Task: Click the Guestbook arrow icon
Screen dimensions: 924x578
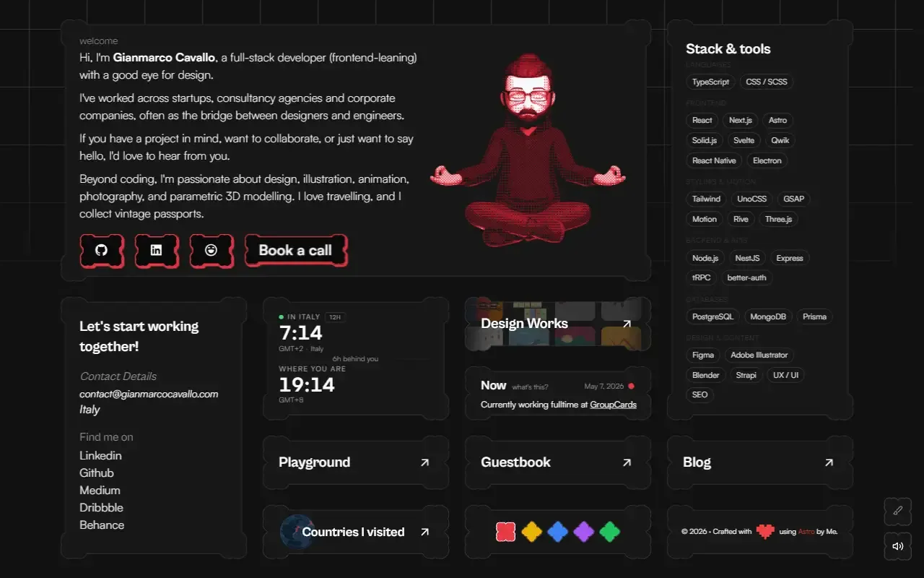Action: tap(627, 462)
